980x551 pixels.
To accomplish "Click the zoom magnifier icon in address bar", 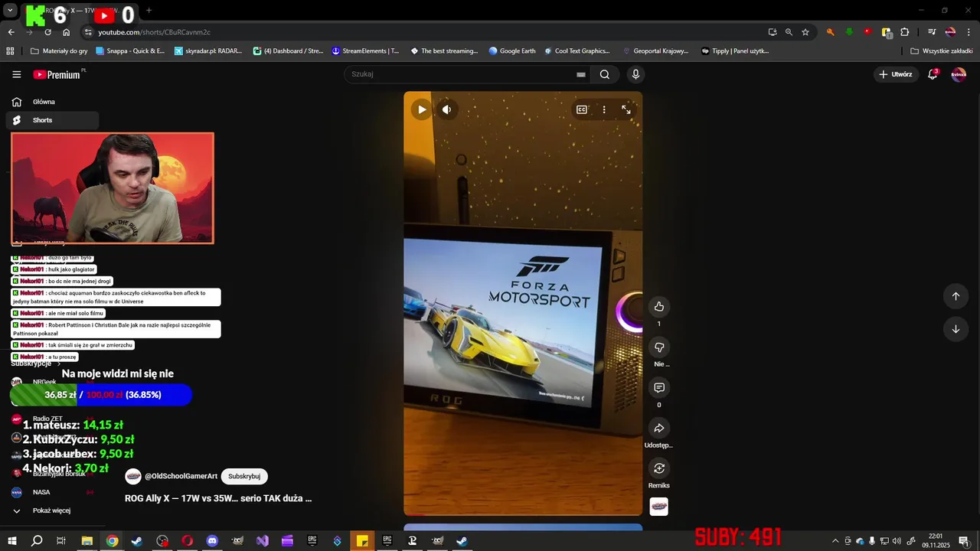I will [789, 32].
